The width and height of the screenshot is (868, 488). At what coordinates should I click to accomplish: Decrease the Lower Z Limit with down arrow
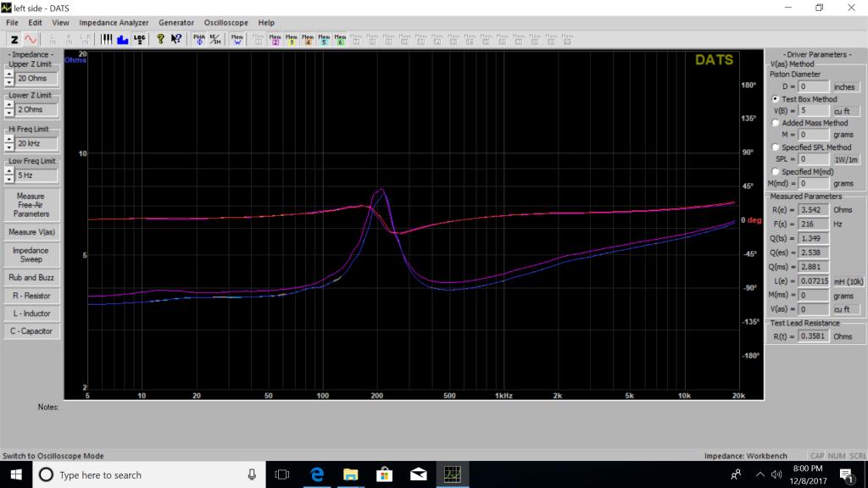coord(8,114)
